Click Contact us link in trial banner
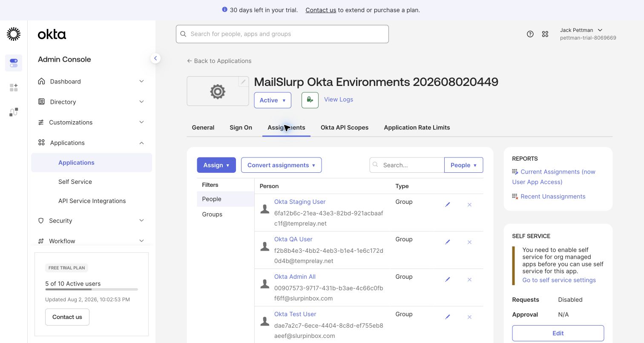This screenshot has height=343, width=644. click(x=321, y=10)
